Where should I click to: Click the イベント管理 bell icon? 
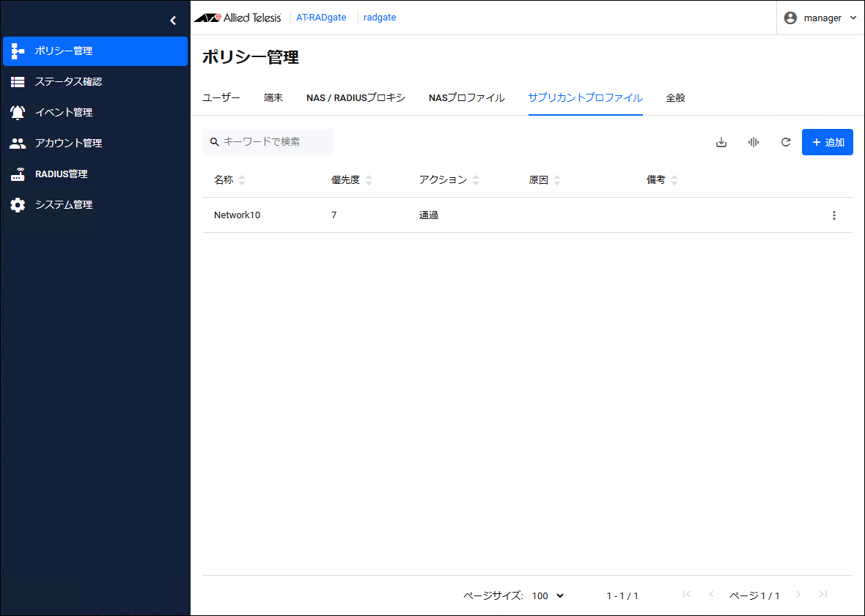coord(18,112)
